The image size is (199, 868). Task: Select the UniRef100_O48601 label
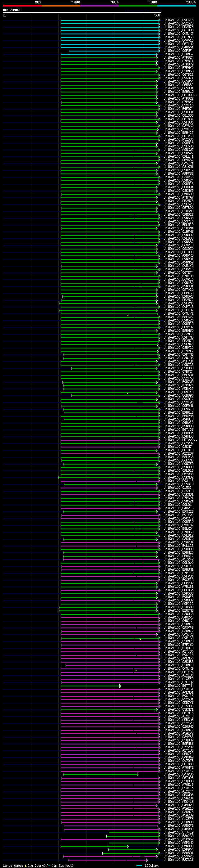click(x=179, y=47)
